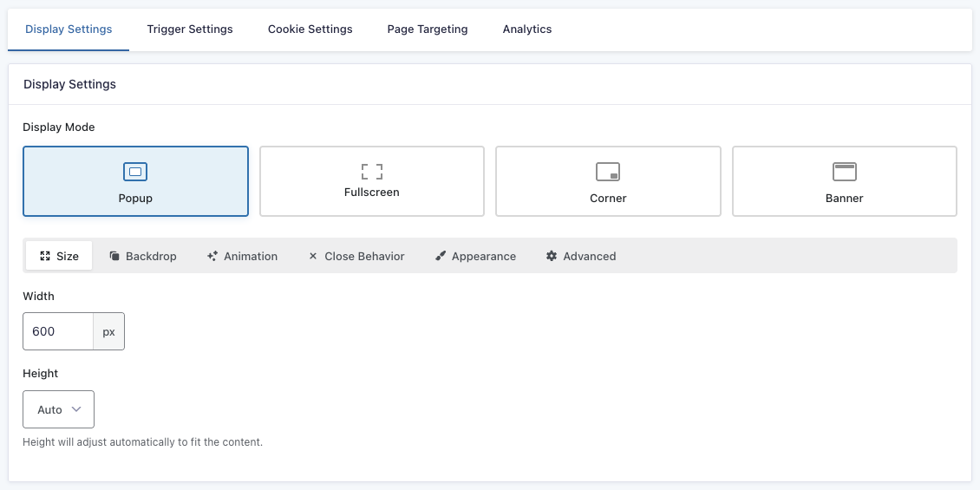Pick the Banner display mode
The width and height of the screenshot is (980, 490).
[844, 181]
